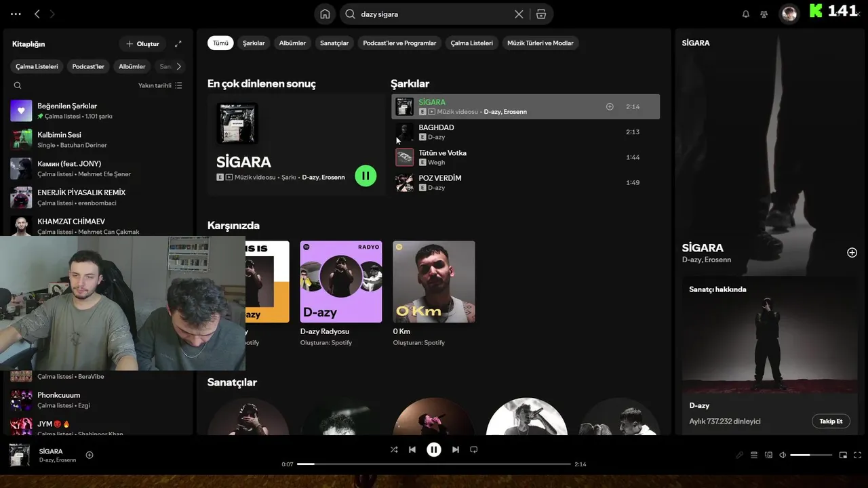Play POZ VERDİM song row
Viewport: 868px width, 488px height.
click(x=526, y=182)
